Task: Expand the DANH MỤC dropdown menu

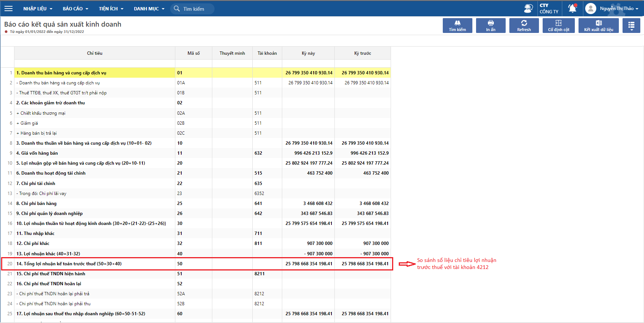Action: pyautogui.click(x=149, y=9)
